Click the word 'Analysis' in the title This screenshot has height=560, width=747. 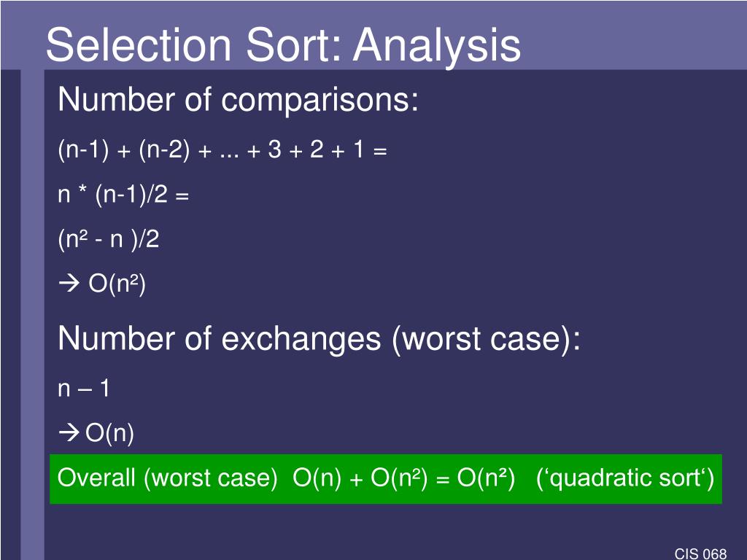[437, 45]
